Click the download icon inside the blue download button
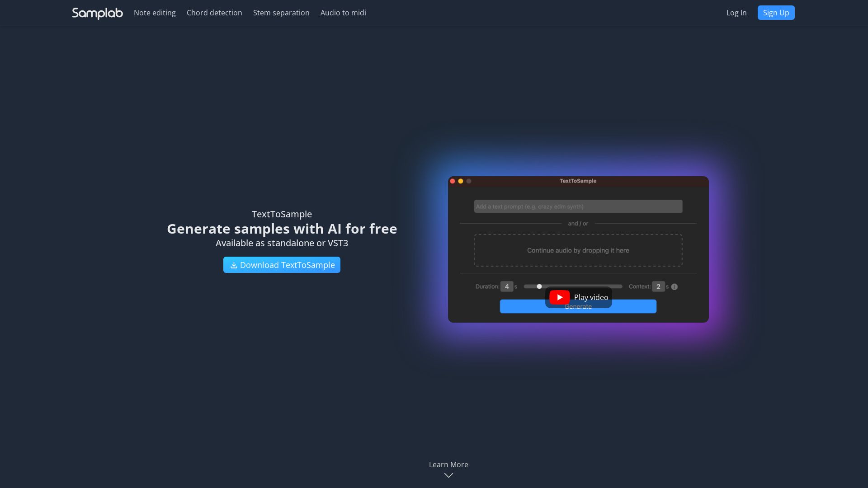 coord(233,265)
